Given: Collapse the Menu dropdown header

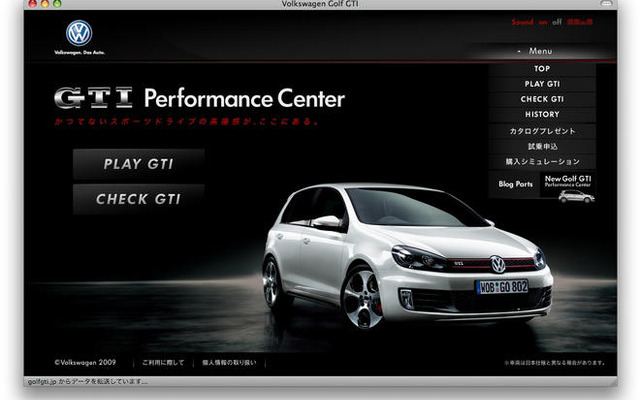Looking at the screenshot, I should pyautogui.click(x=540, y=51).
